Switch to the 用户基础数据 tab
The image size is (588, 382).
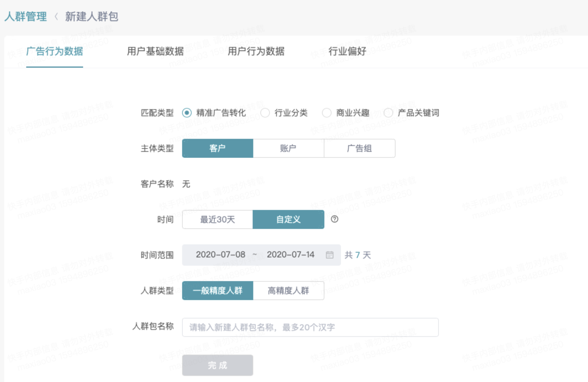point(155,51)
